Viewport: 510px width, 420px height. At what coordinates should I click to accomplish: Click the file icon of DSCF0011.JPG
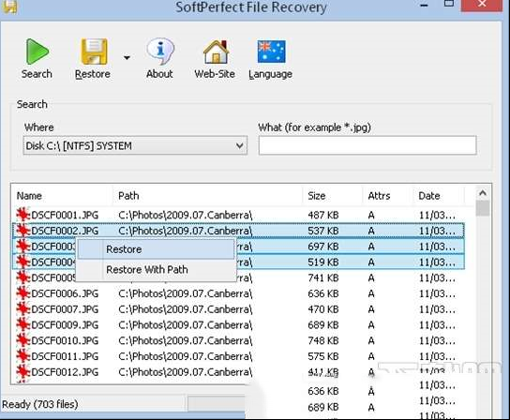point(23,356)
